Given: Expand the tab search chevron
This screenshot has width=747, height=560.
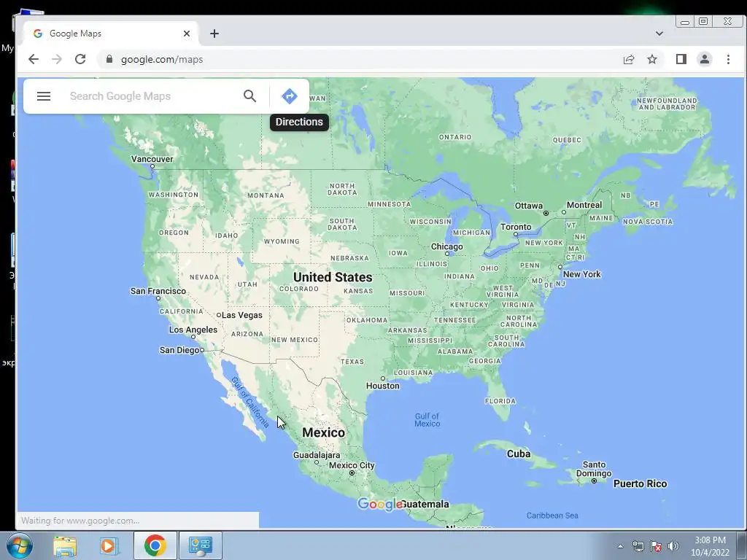Looking at the screenshot, I should pyautogui.click(x=659, y=34).
